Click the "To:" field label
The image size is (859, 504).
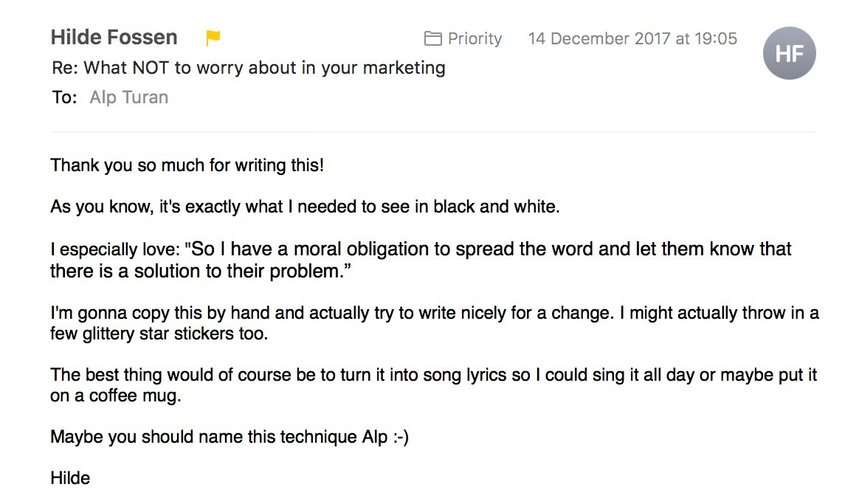64,97
